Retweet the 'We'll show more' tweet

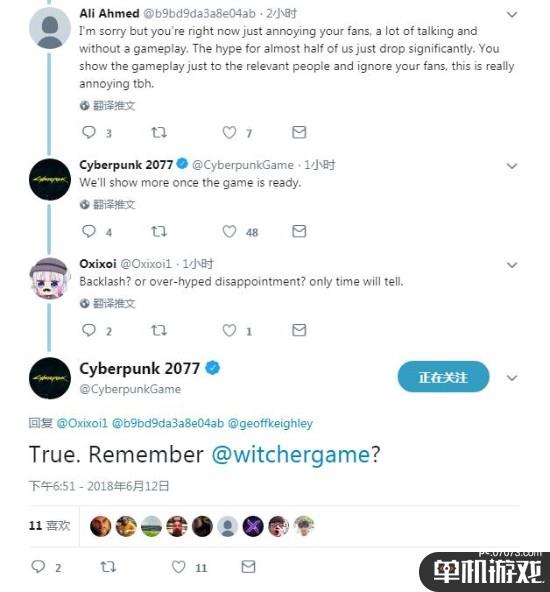pyautogui.click(x=159, y=231)
